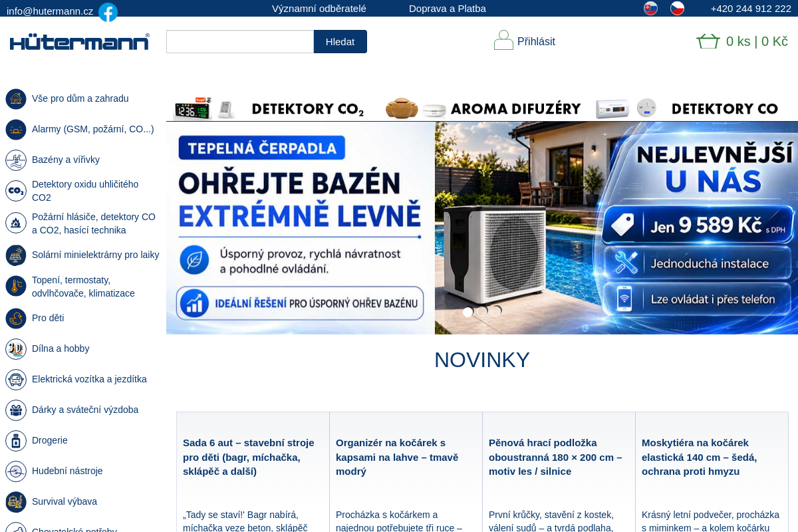Click the instrument icon beside Hudební nástroje
The width and height of the screenshot is (798, 532).
tap(16, 471)
